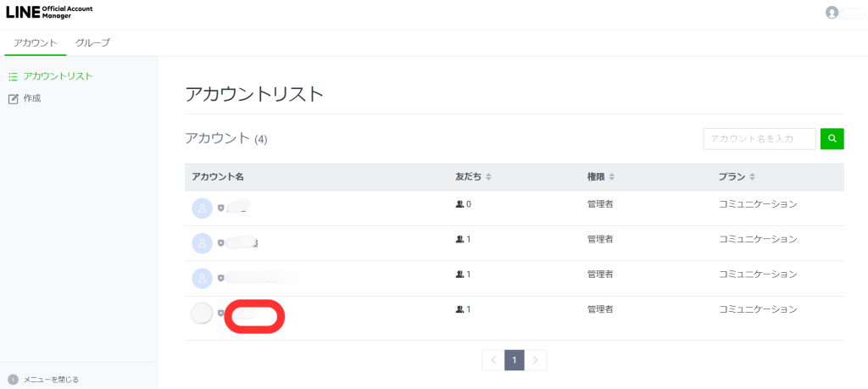Go to the next page arrow

tap(536, 360)
